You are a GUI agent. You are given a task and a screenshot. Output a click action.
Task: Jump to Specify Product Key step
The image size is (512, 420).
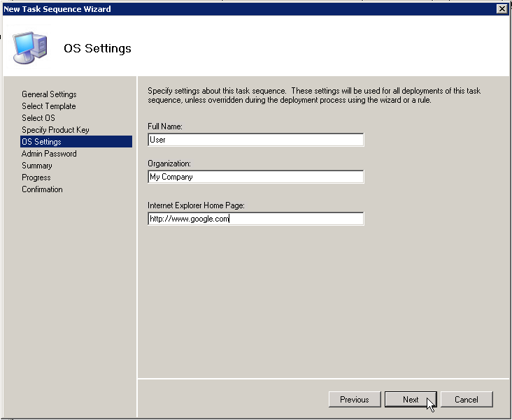tap(55, 130)
